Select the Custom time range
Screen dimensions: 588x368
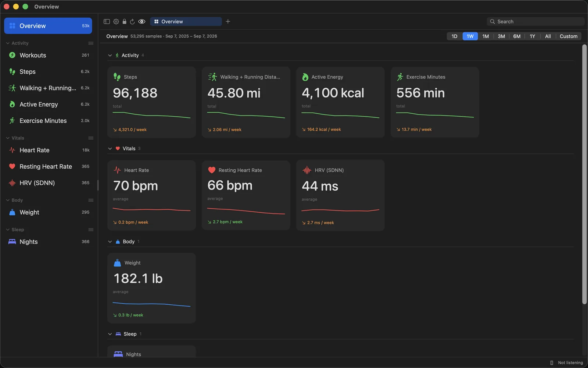569,36
